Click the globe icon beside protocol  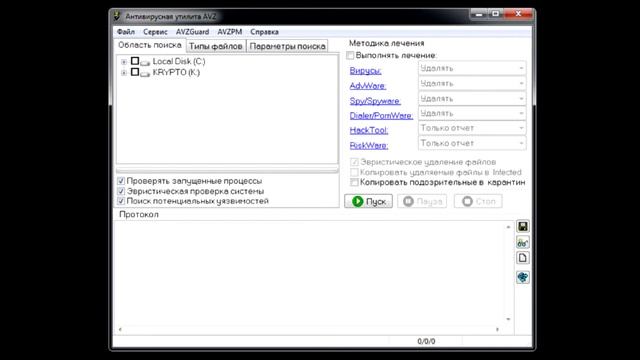[x=522, y=277]
